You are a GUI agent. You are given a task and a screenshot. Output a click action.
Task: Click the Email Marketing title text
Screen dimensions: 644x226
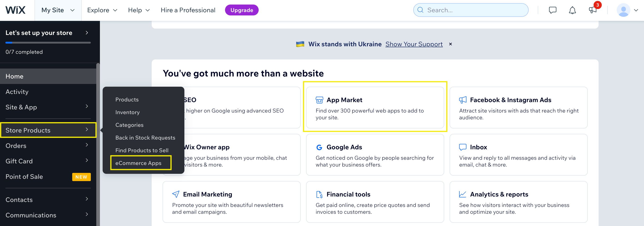pos(208,194)
